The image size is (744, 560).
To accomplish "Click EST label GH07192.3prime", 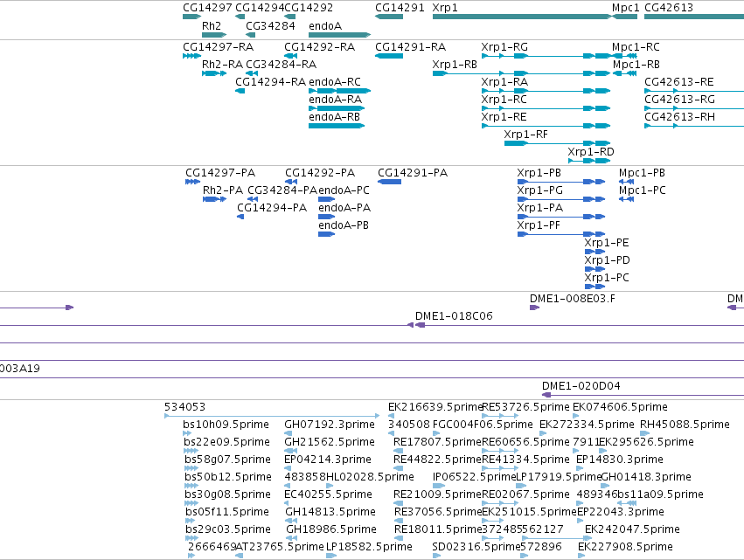I will point(330,425).
